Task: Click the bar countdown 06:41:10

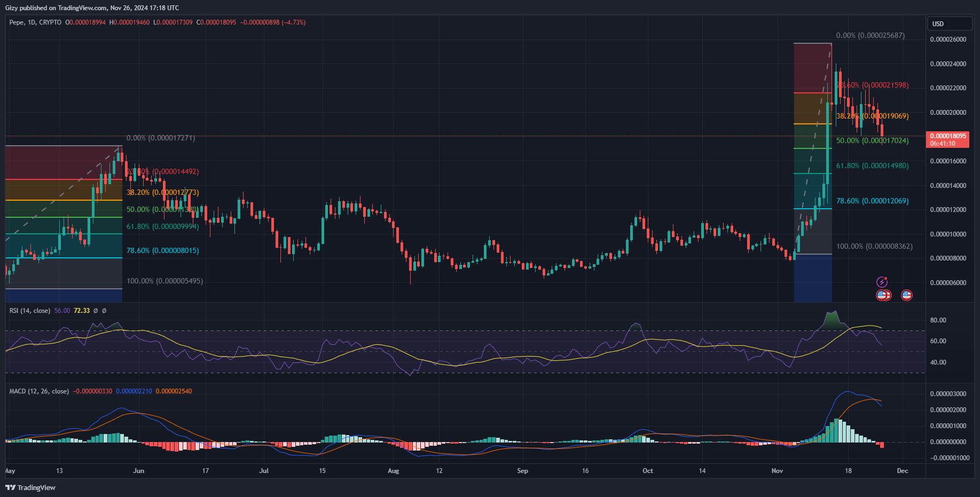Action: point(943,144)
